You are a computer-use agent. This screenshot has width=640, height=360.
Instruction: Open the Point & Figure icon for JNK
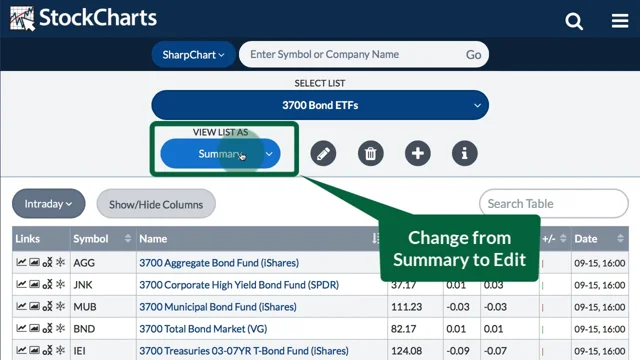click(x=47, y=284)
